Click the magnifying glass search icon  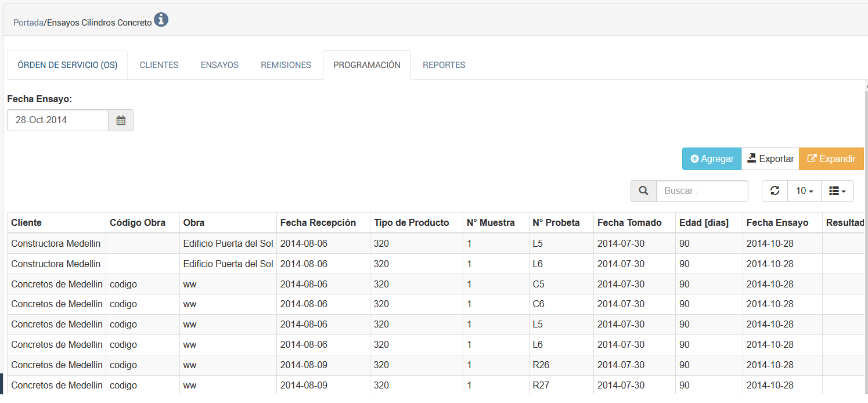643,190
